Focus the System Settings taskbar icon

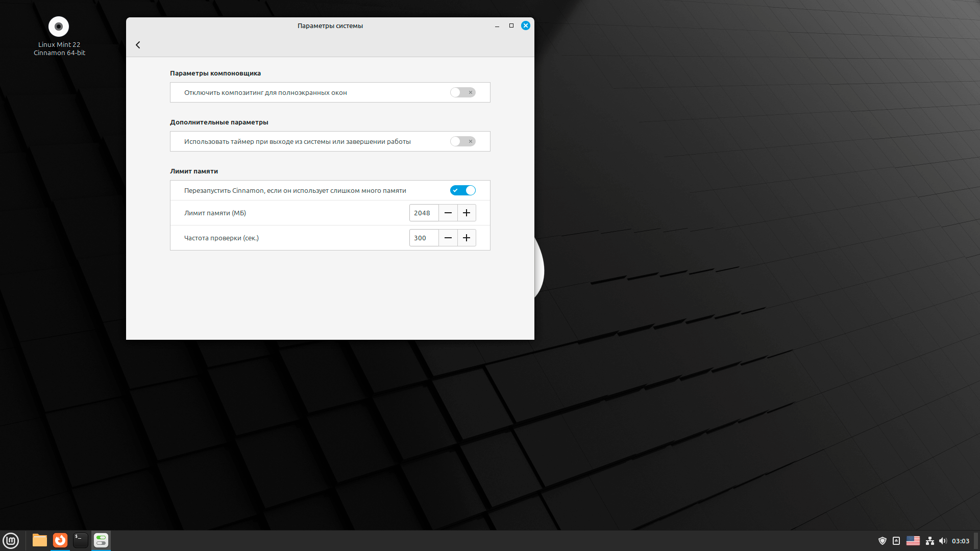[x=101, y=540]
